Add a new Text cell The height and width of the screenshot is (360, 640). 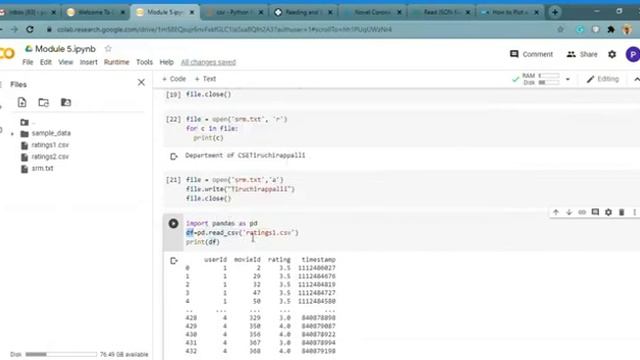point(205,79)
